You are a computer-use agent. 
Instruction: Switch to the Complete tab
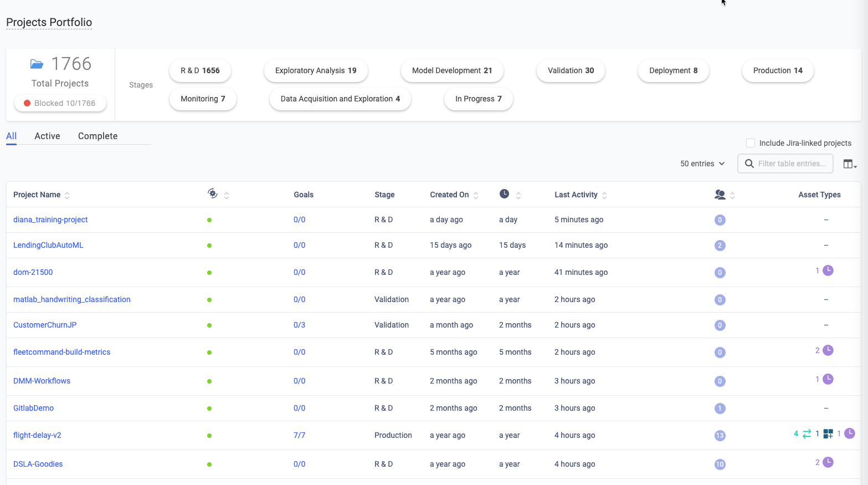(97, 136)
